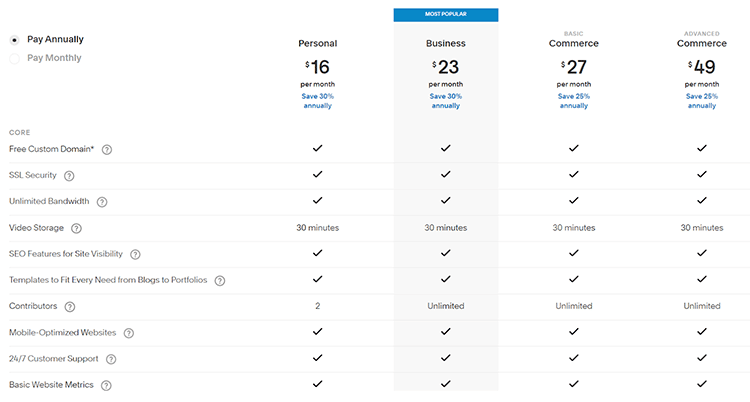The image size is (750, 402).
Task: Choose the Business plan heading
Action: click(445, 44)
